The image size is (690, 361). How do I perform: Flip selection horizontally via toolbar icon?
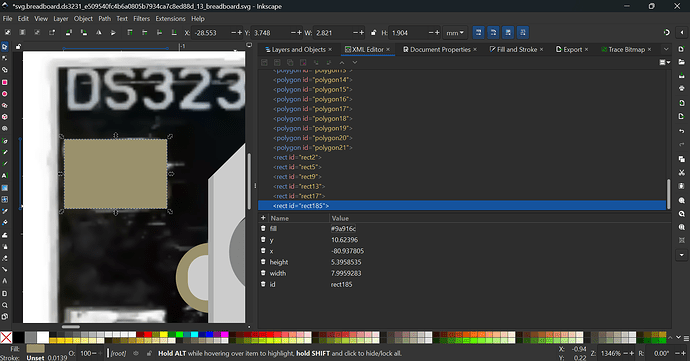99,33
